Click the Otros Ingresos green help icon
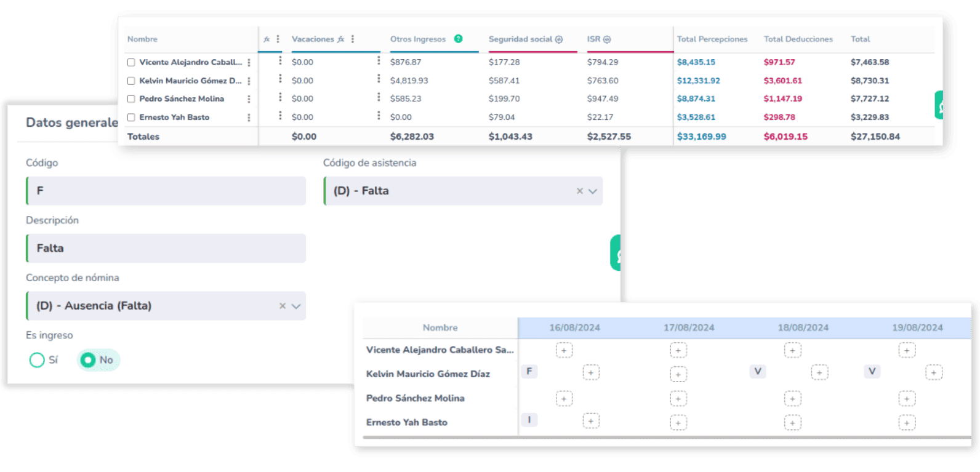Viewport: 980px width, 472px height. point(458,39)
